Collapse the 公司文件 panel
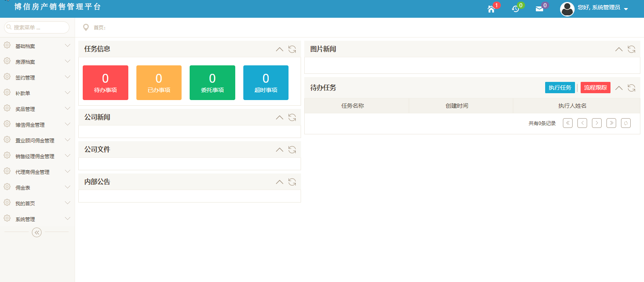644x282 pixels. coord(279,150)
